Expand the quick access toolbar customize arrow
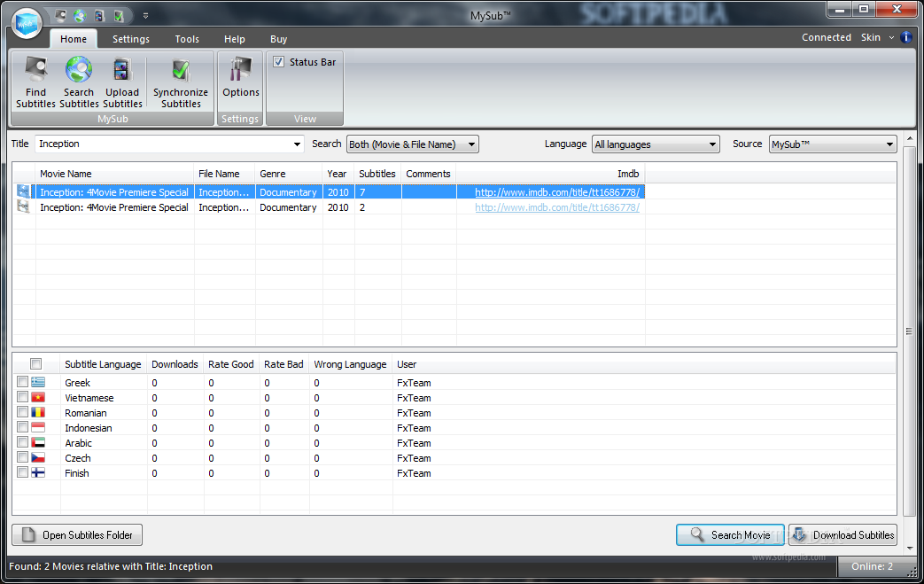This screenshot has height=584, width=924. (145, 16)
